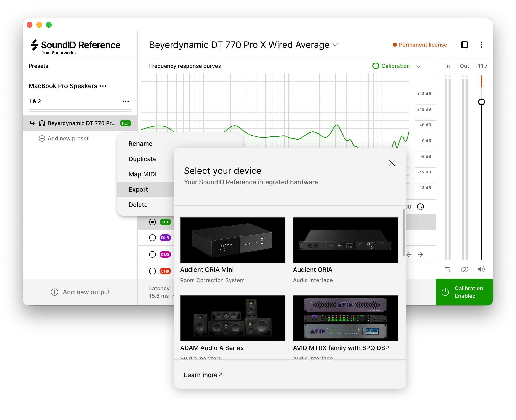
Task: Choose Delete from the context menu
Action: pos(138,205)
